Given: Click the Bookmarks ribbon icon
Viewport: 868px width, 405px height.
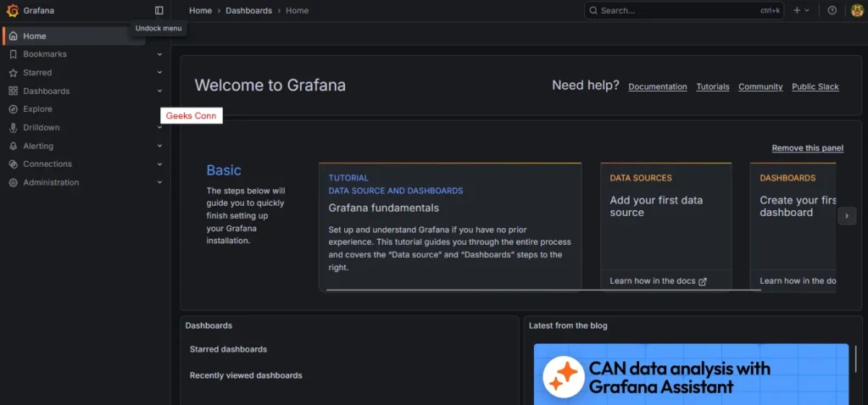Looking at the screenshot, I should pyautogui.click(x=14, y=54).
